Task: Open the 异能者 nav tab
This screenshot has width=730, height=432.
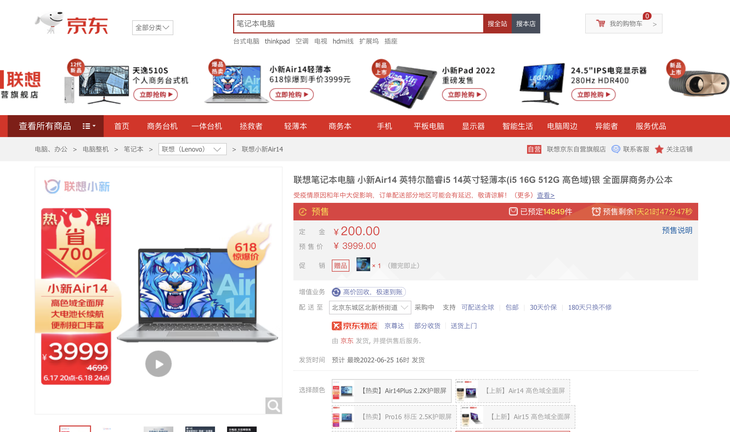Action: click(x=606, y=126)
